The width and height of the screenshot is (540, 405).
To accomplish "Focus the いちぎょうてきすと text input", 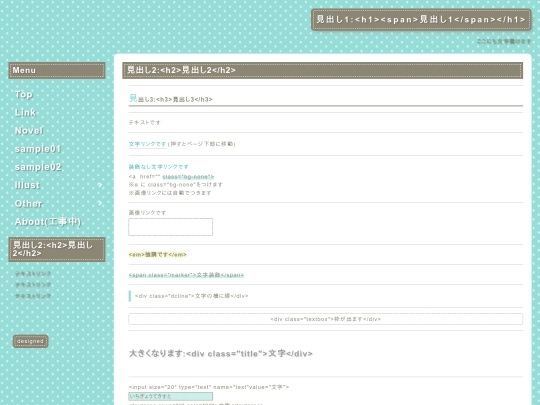I will 170,396.
